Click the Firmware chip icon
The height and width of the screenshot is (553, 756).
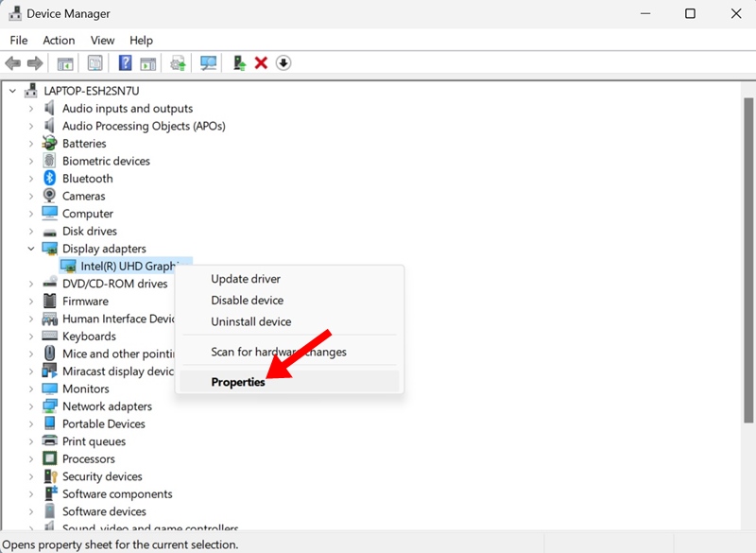tap(50, 301)
